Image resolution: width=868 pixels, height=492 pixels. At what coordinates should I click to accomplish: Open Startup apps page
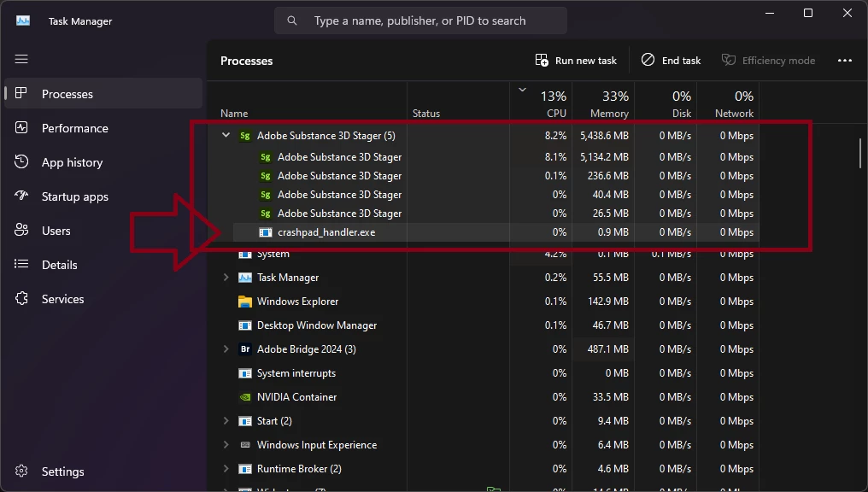tap(103, 196)
